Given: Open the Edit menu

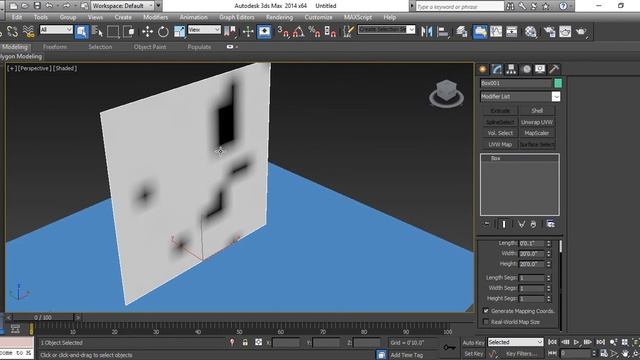Looking at the screenshot, I should pyautogui.click(x=17, y=17).
